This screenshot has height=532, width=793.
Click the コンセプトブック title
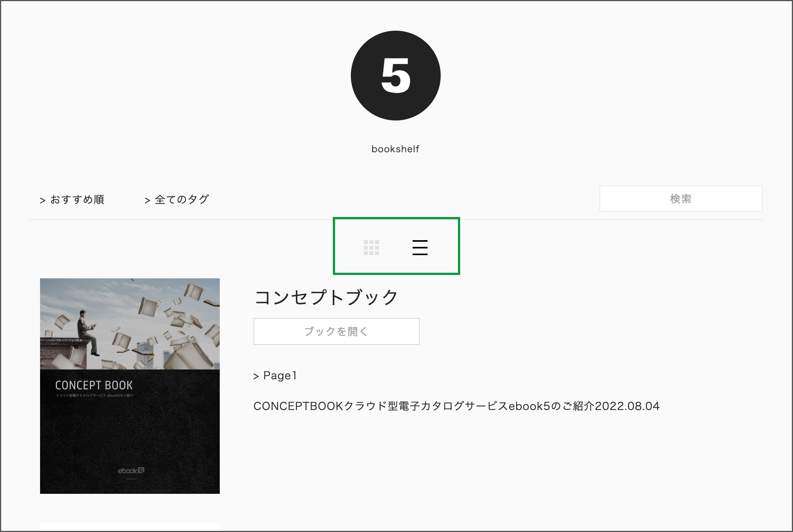(x=326, y=297)
